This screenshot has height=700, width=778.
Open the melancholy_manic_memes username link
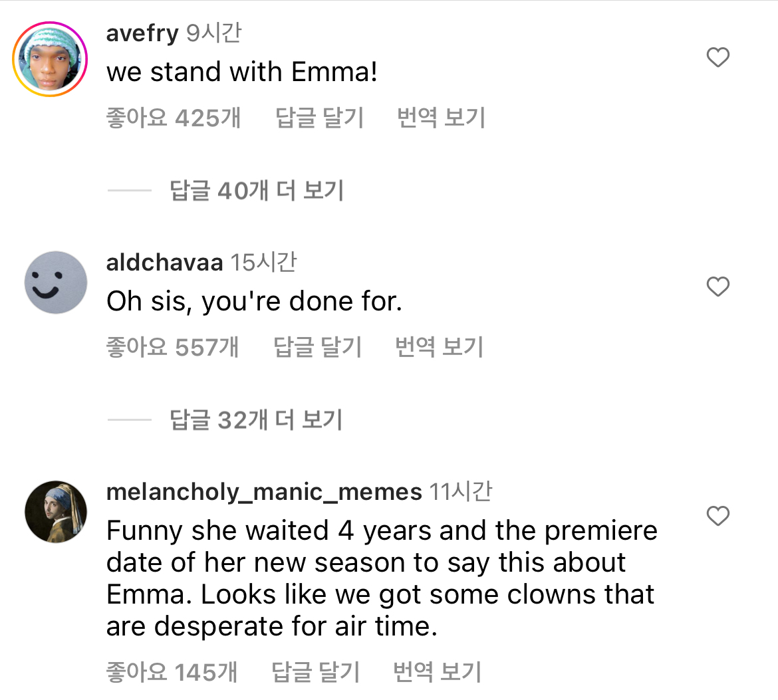[x=264, y=492]
